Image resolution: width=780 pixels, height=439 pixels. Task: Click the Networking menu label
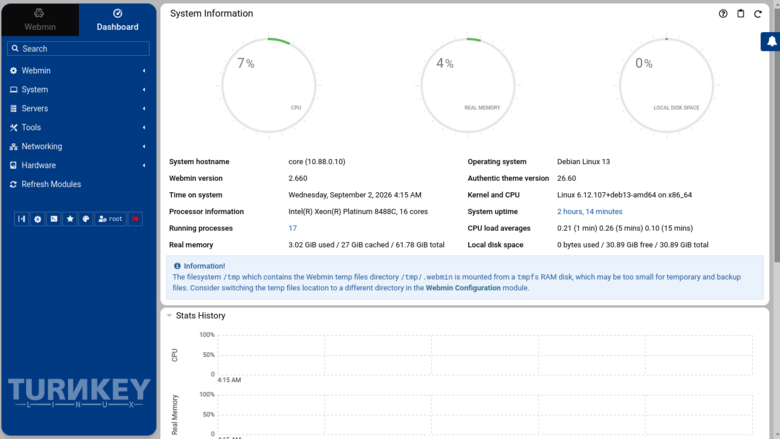coord(42,146)
